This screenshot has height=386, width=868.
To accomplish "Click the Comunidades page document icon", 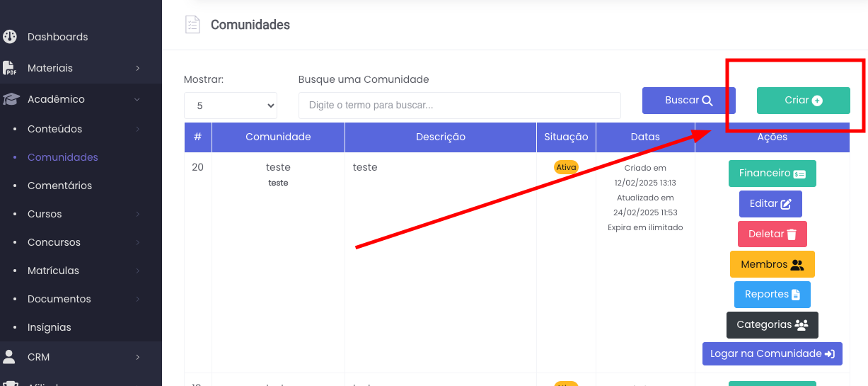I will [x=192, y=25].
